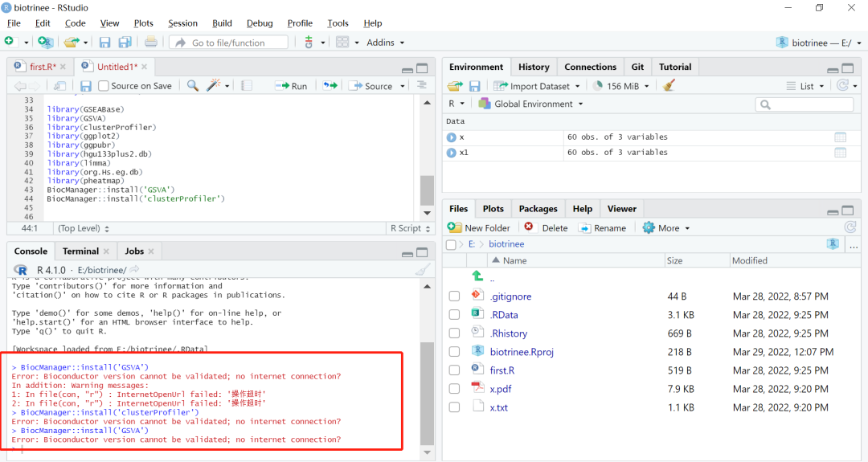Open the biotrinee project dropdown menu

tap(819, 43)
